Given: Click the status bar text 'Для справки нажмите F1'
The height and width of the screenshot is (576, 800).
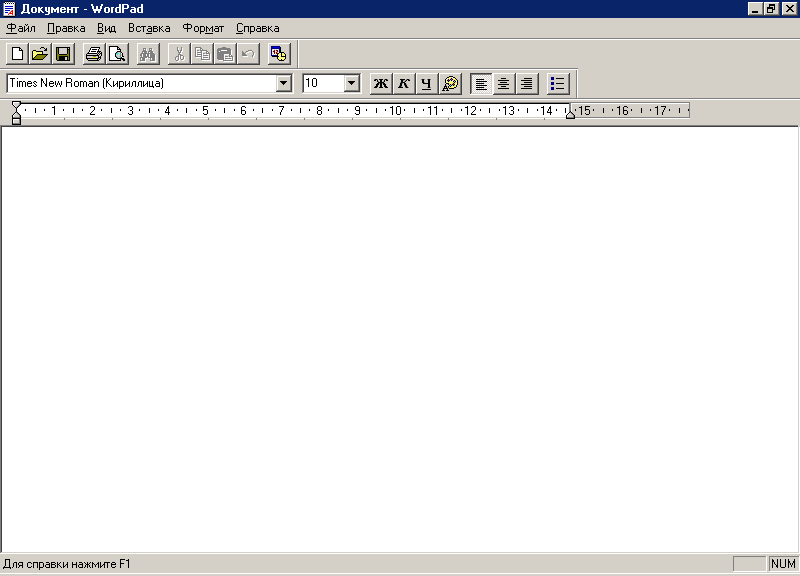Looking at the screenshot, I should [67, 564].
